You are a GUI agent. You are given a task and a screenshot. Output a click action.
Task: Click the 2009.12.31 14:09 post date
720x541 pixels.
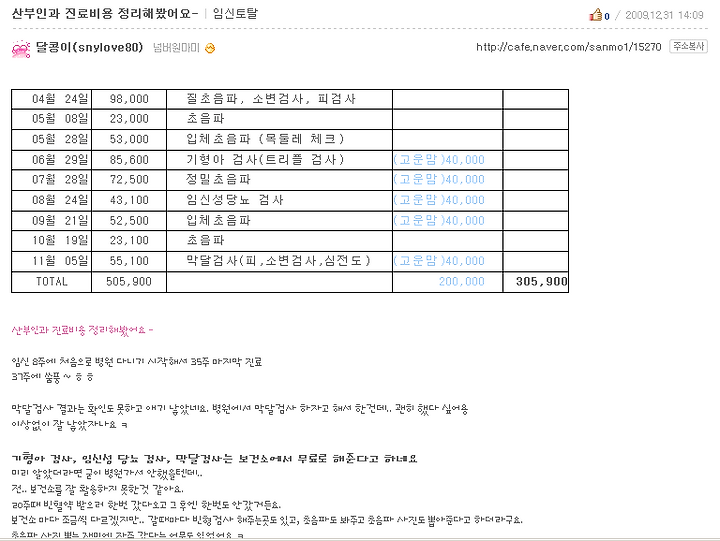coord(664,15)
